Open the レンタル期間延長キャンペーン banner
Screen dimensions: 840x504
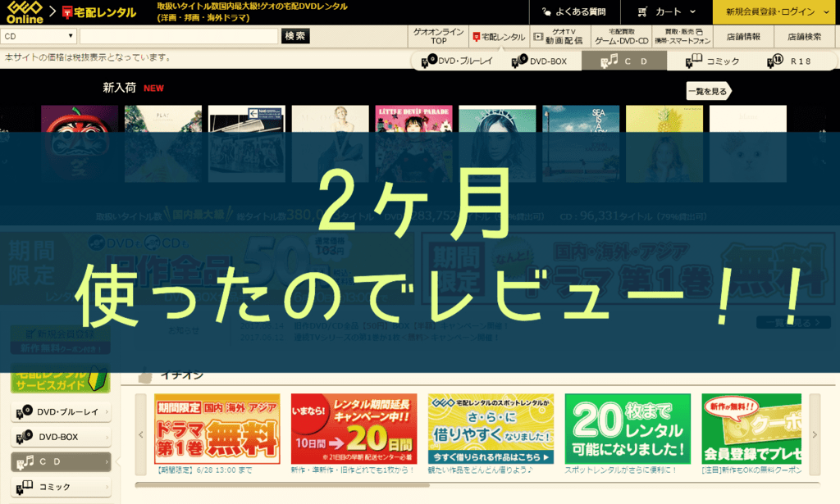354,429
